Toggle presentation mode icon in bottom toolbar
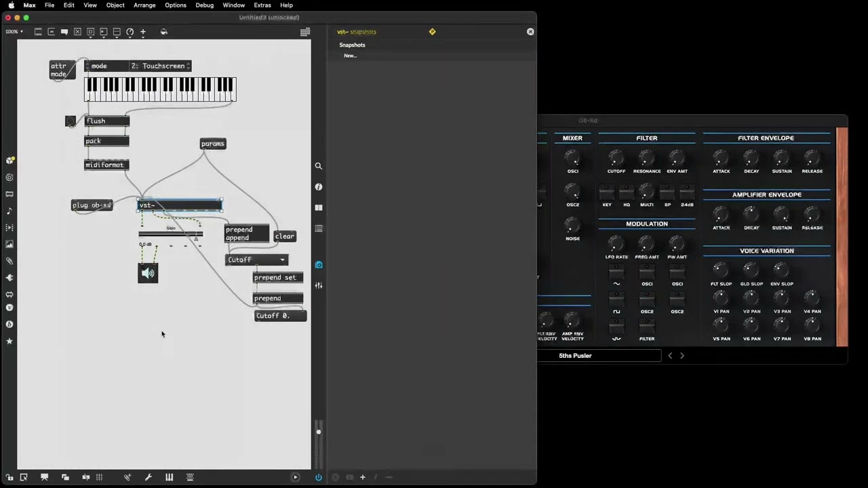The height and width of the screenshot is (488, 868). coord(44,477)
